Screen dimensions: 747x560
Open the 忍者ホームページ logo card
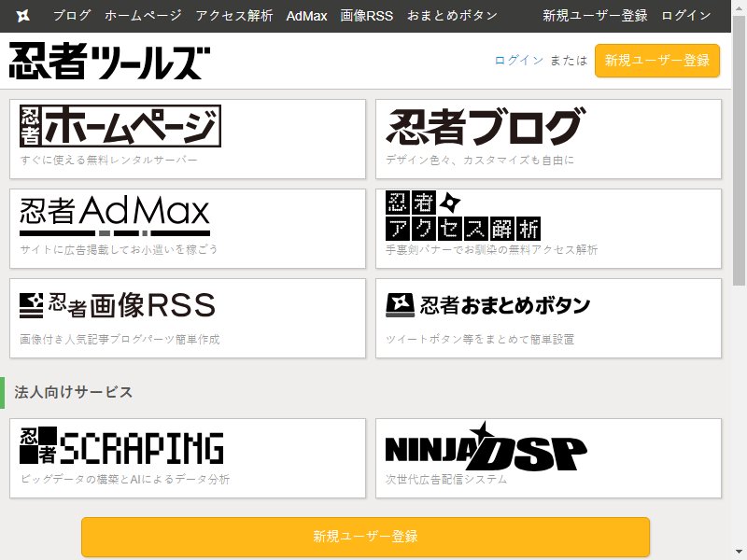coord(188,139)
